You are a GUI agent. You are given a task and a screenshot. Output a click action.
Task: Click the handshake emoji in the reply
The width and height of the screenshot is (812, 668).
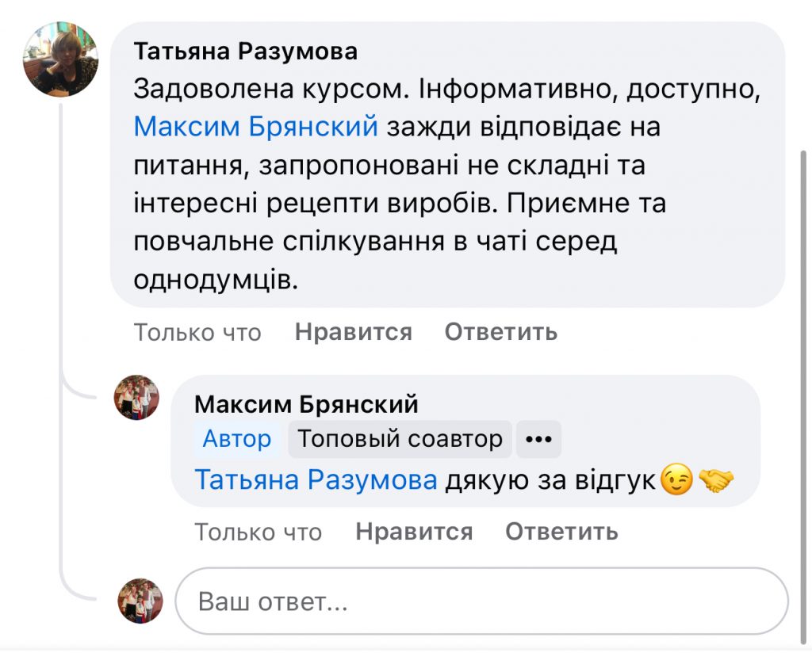(x=717, y=480)
